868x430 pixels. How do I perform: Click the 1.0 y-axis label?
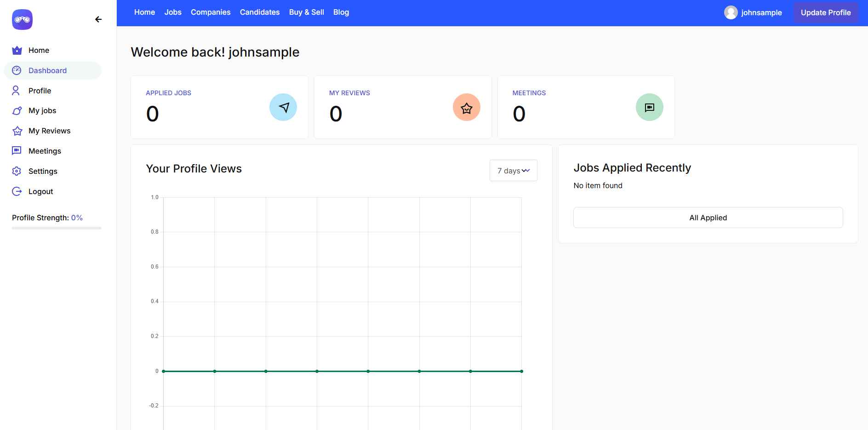pos(154,197)
